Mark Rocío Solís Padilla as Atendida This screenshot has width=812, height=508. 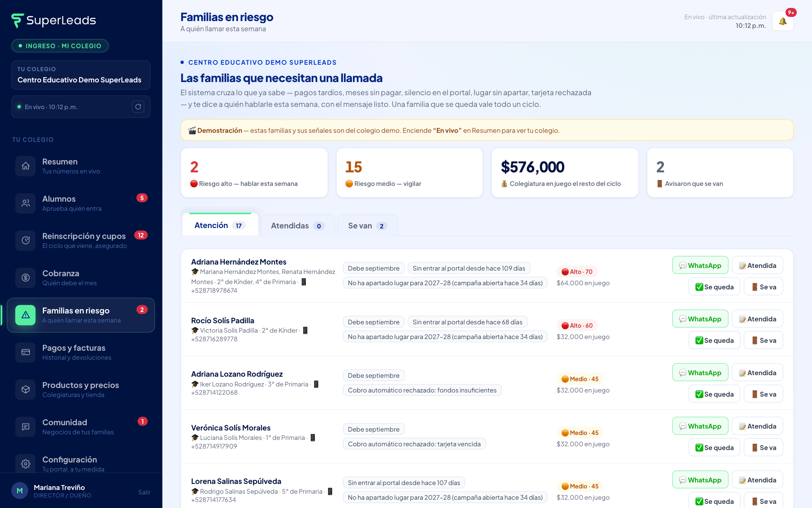tap(757, 319)
